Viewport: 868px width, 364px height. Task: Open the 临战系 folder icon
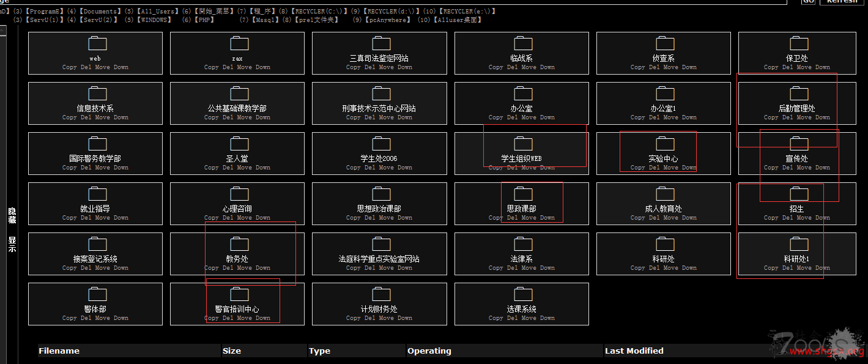[523, 43]
